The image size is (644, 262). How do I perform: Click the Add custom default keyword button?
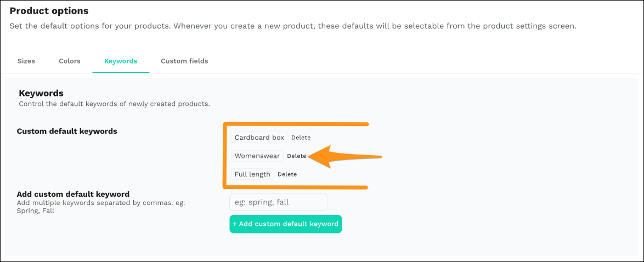tap(285, 224)
